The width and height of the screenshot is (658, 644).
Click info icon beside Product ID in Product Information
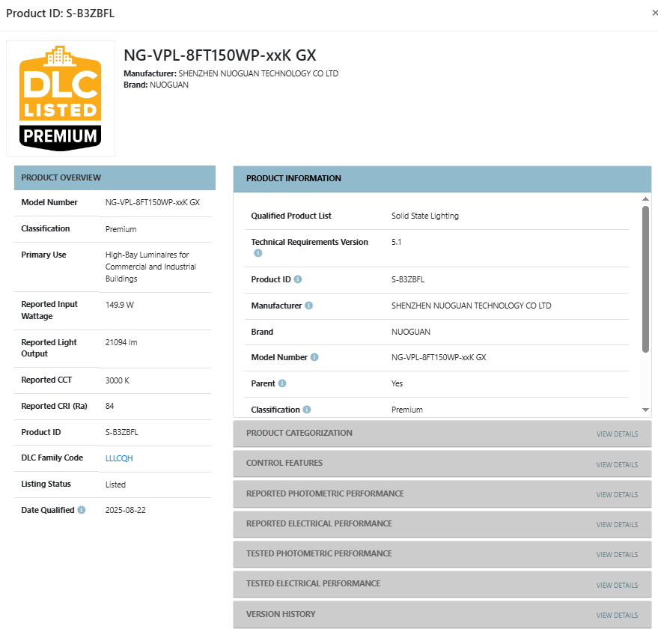pyautogui.click(x=297, y=279)
